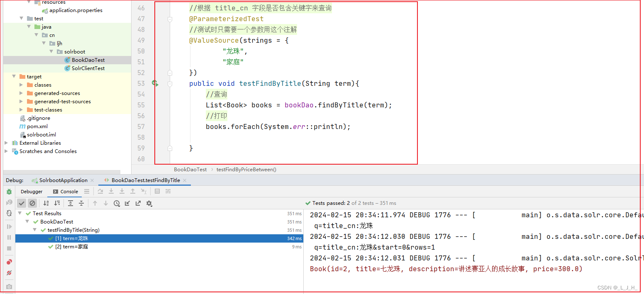Open the Evaluate Expression calculator icon
This screenshot has height=294, width=644.
tap(157, 191)
